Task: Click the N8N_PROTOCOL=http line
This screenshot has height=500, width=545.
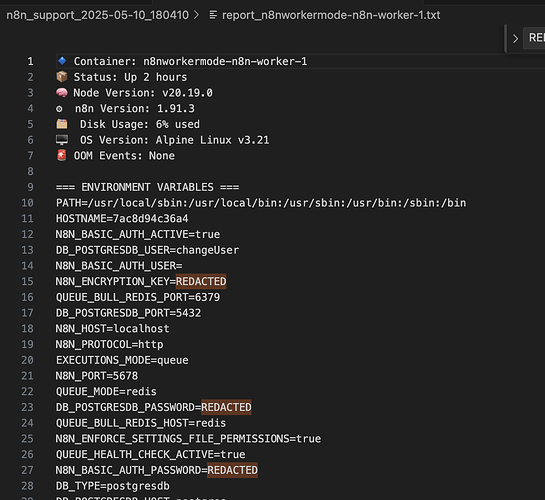Action: coord(109,344)
